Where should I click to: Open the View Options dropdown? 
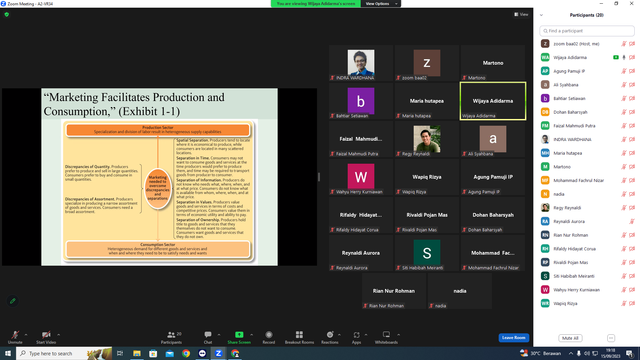pos(381,4)
